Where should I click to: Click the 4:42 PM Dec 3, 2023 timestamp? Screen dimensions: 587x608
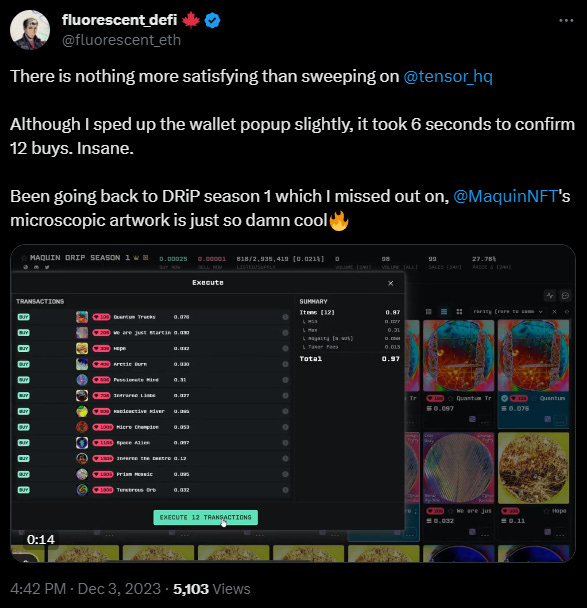[85, 589]
